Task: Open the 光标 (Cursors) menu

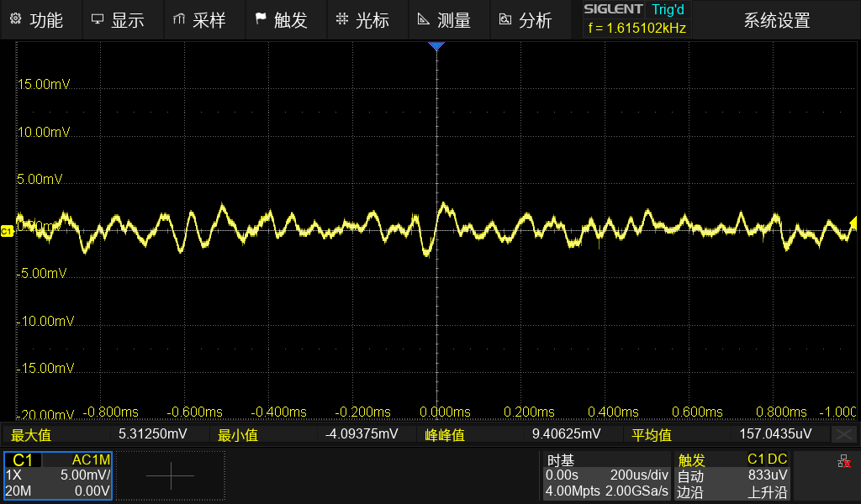Action: [367, 20]
